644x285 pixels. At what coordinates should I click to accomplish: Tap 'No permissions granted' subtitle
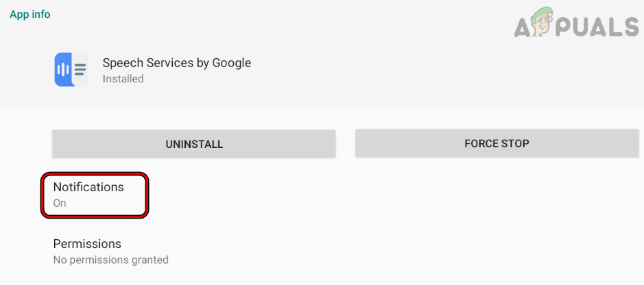click(x=110, y=260)
